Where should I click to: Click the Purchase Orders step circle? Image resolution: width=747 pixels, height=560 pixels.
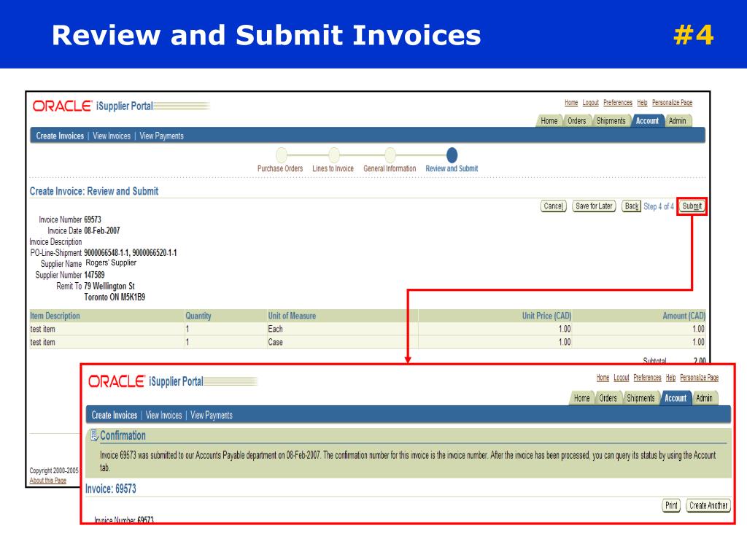tap(282, 155)
